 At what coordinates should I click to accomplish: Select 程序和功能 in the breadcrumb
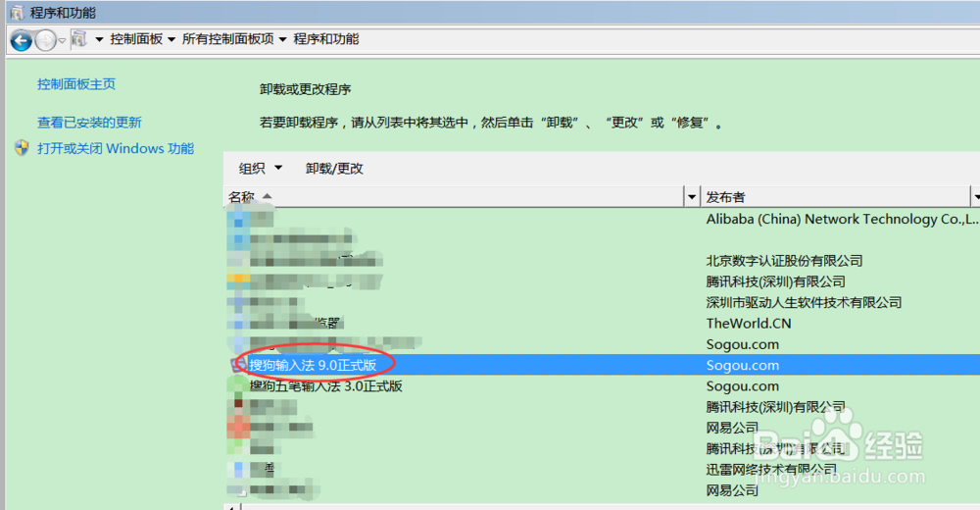tap(326, 39)
